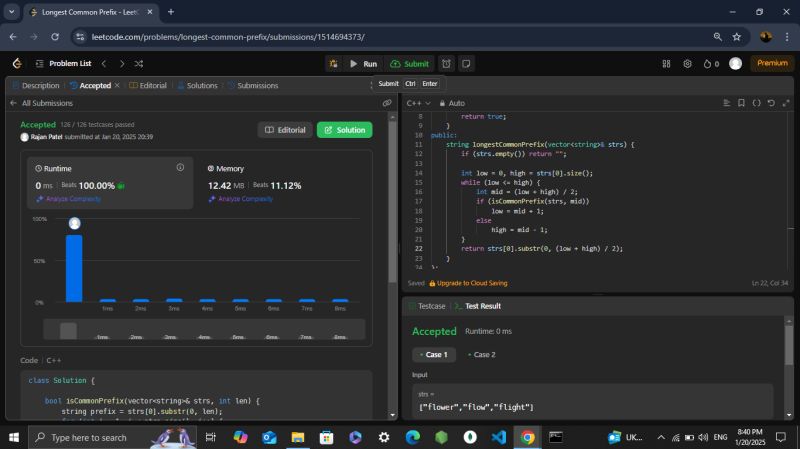Open the Editorial button in result panel
Image resolution: width=800 pixels, height=449 pixels.
[285, 130]
